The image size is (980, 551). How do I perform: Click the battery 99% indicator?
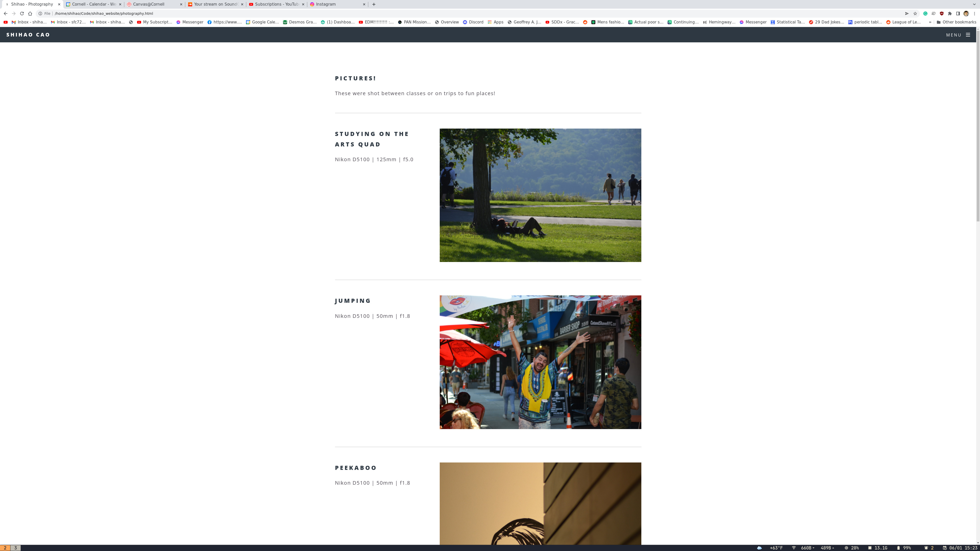(903, 548)
